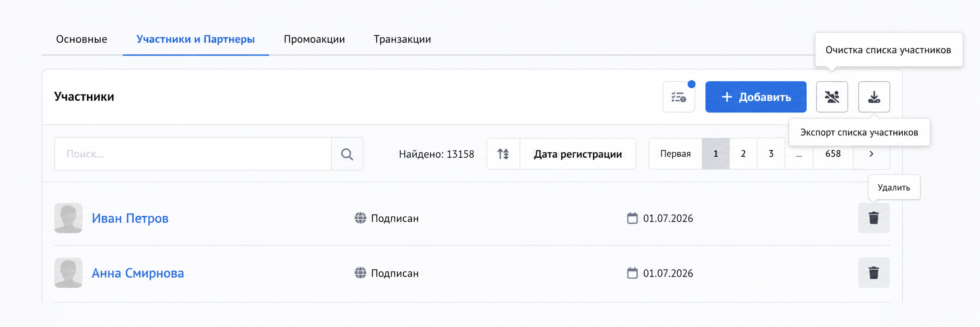Open Анна Смирнова profile link
The width and height of the screenshot is (980, 327).
click(138, 273)
